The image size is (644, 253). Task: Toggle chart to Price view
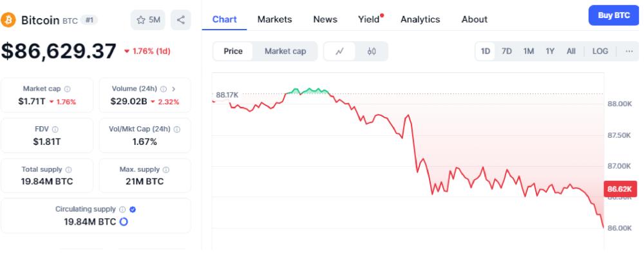[x=233, y=52]
